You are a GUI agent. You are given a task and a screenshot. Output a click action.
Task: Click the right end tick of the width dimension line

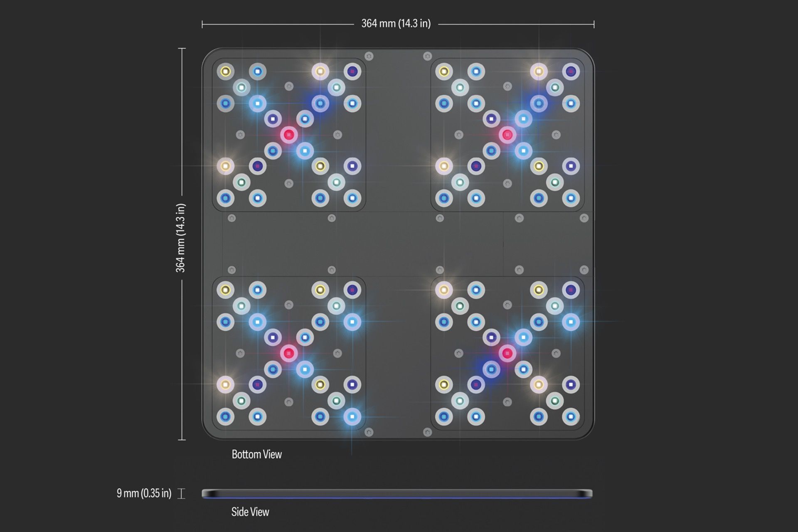(x=594, y=25)
